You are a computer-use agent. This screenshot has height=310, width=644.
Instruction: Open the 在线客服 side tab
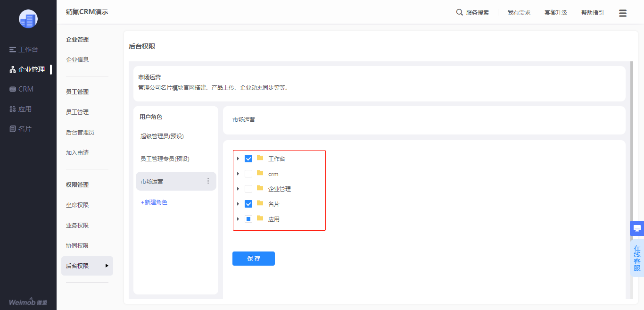(x=637, y=258)
